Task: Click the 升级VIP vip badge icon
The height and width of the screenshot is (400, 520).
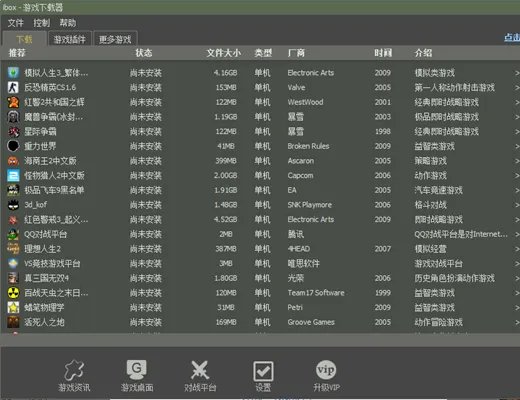Action: point(326,370)
